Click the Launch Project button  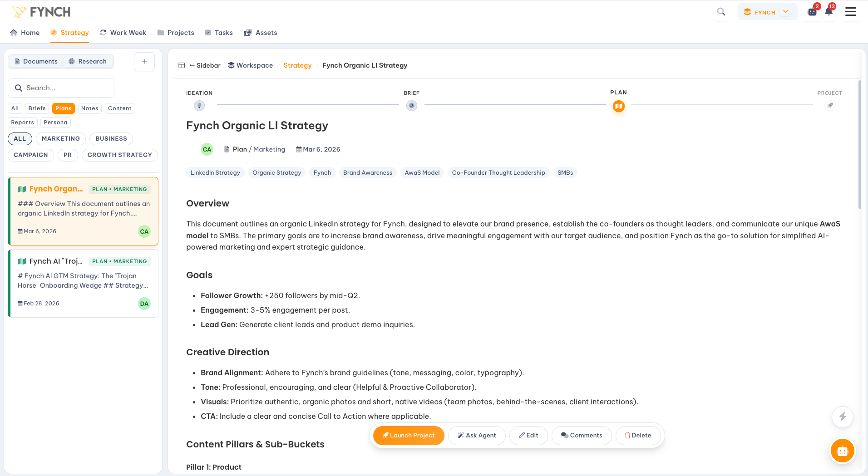pyautogui.click(x=408, y=435)
